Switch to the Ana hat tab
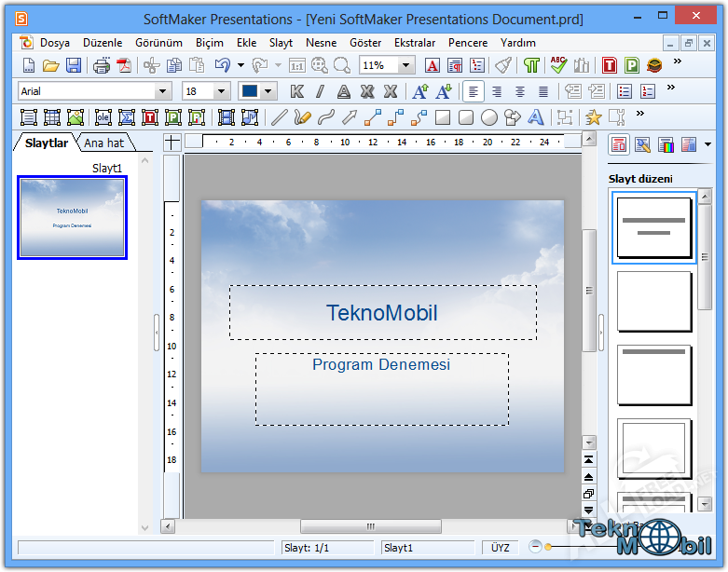The width and height of the screenshot is (728, 572). tap(103, 143)
